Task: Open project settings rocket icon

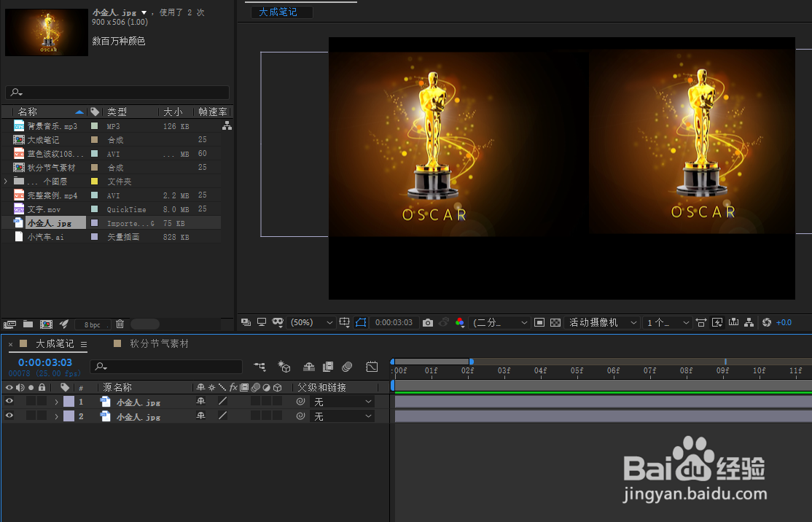Action: [x=64, y=324]
